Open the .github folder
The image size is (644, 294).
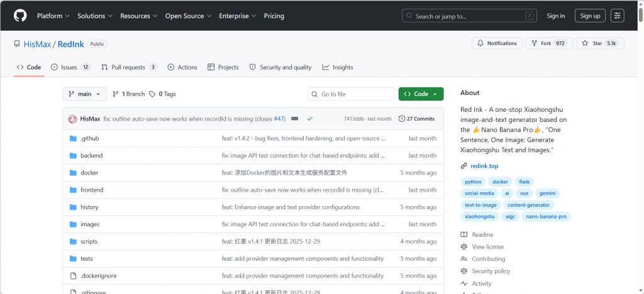[89, 138]
